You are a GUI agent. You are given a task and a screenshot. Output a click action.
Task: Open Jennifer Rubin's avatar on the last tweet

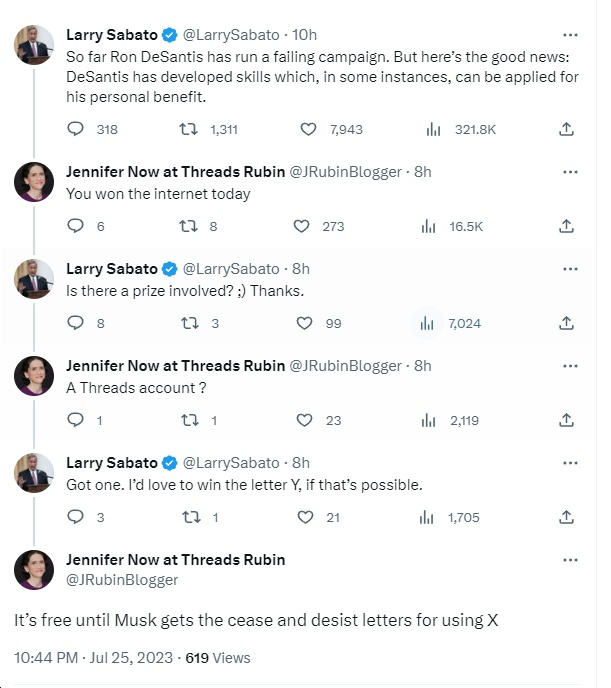[x=34, y=570]
